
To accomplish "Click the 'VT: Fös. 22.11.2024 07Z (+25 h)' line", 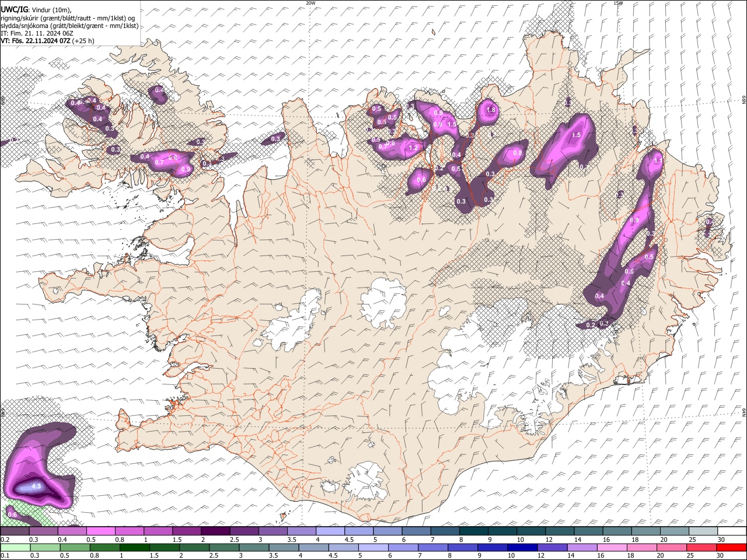I will [47, 41].
